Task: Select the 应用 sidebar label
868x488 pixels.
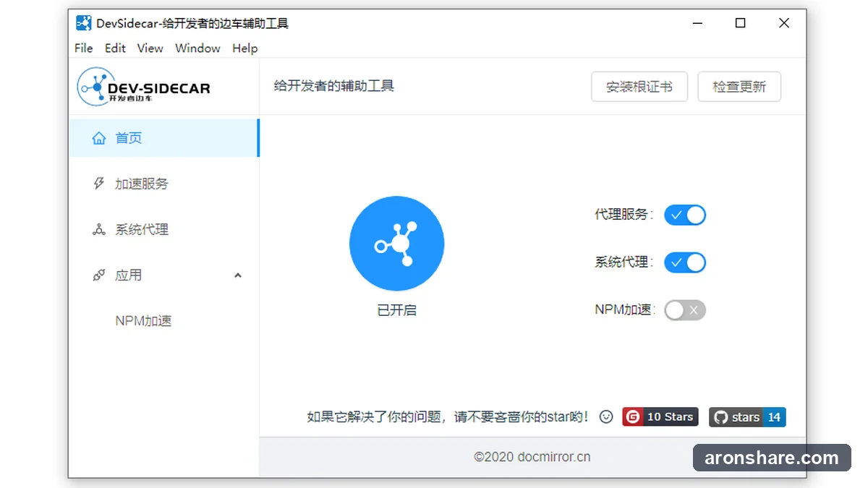Action: coord(128,275)
